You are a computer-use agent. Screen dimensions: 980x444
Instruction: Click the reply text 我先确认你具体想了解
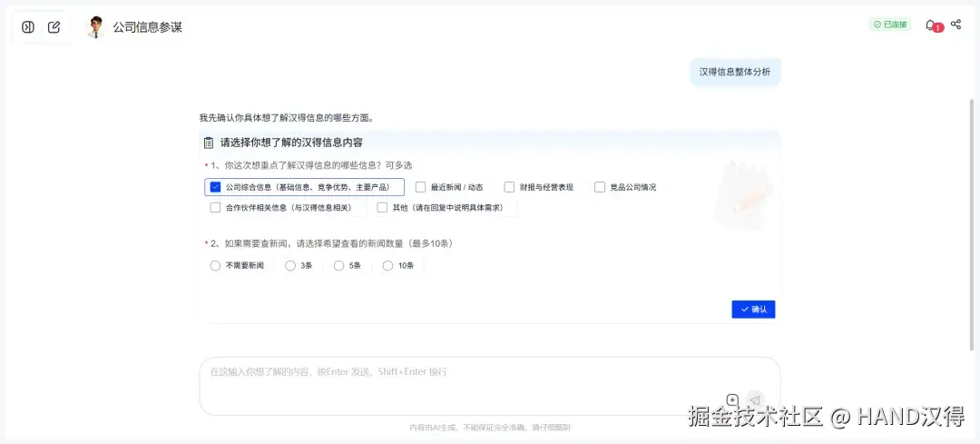(287, 117)
